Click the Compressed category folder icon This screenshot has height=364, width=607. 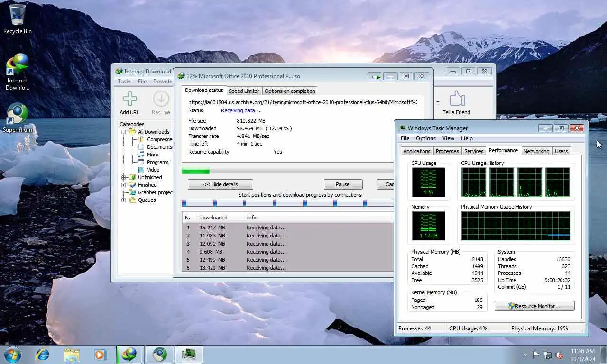tap(141, 139)
